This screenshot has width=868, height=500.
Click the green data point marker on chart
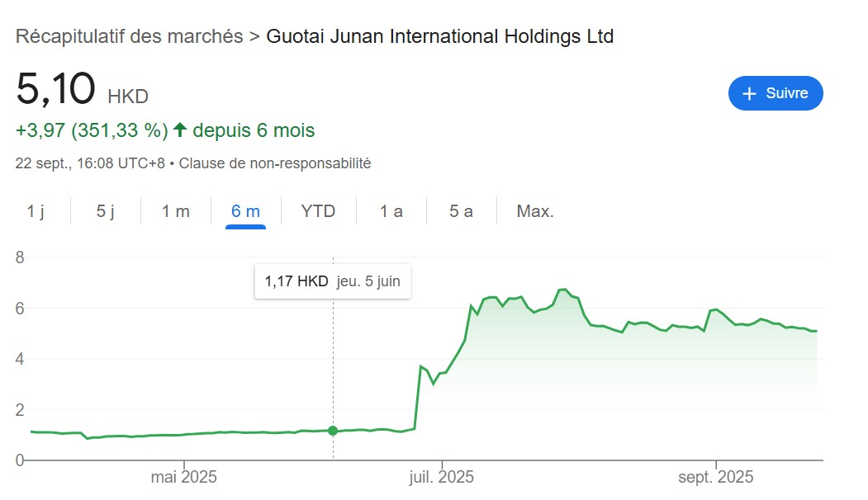333,431
